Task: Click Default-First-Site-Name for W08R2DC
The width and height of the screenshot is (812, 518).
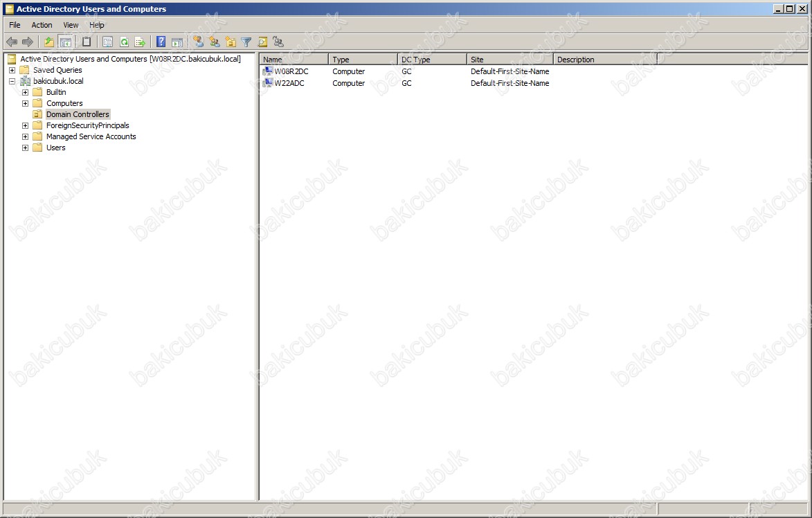Action: pos(510,71)
